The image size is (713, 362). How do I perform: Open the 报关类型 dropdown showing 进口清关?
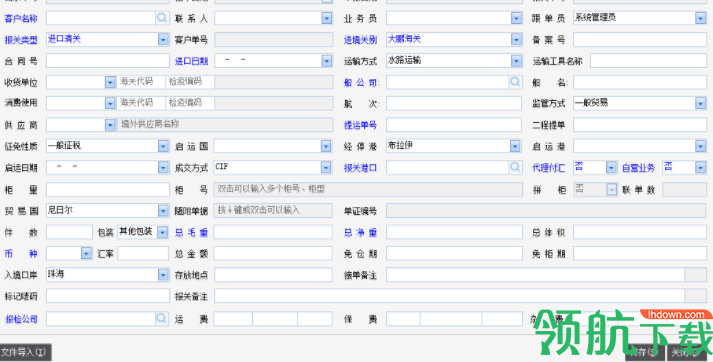click(163, 40)
